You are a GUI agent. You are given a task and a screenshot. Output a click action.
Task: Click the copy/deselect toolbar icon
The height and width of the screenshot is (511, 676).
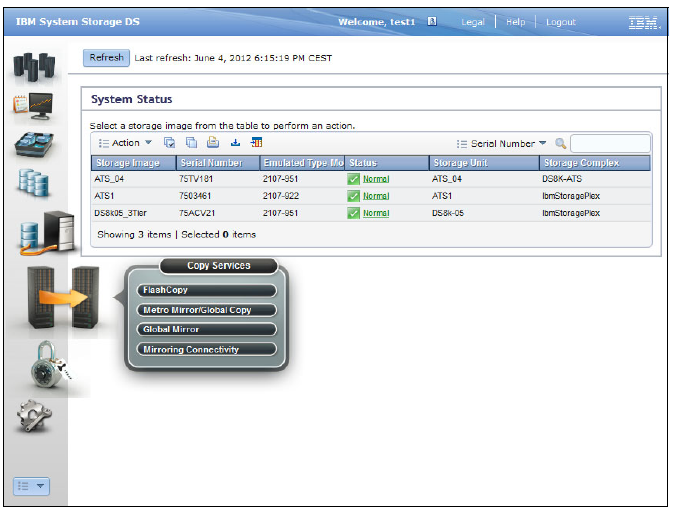(191, 143)
